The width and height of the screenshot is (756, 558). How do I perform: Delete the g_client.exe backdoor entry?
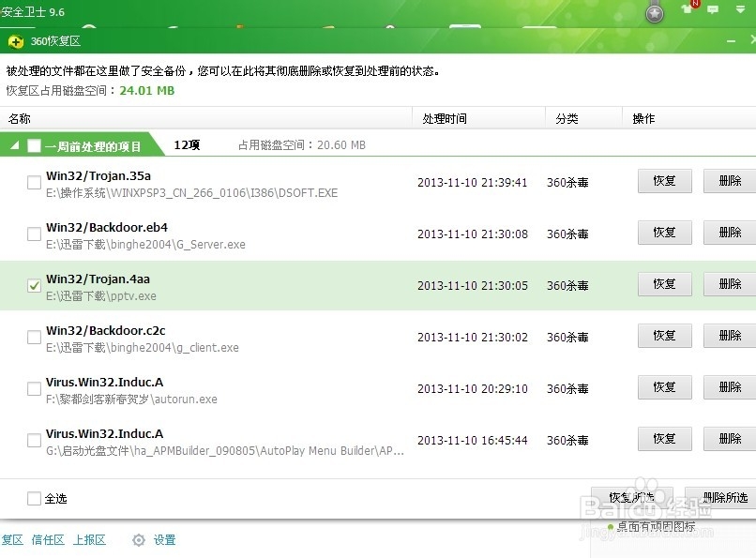pyautogui.click(x=732, y=336)
